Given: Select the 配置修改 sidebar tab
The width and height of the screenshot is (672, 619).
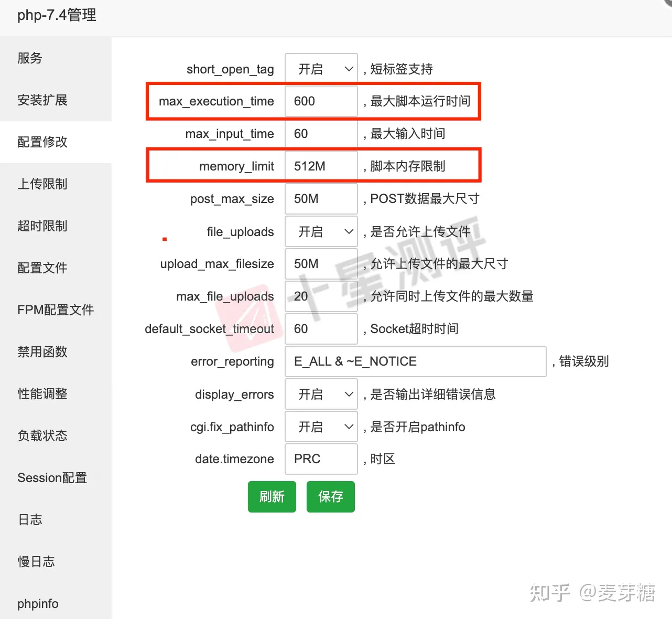Looking at the screenshot, I should (42, 142).
